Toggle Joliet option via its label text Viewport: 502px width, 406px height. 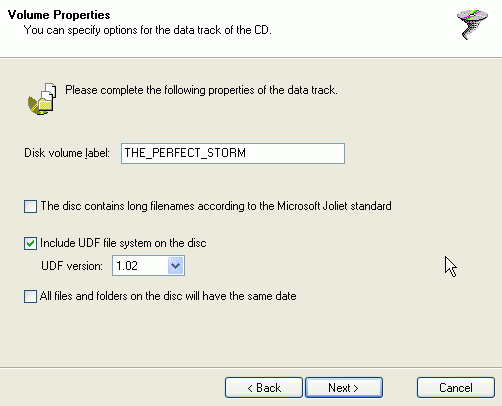(216, 206)
